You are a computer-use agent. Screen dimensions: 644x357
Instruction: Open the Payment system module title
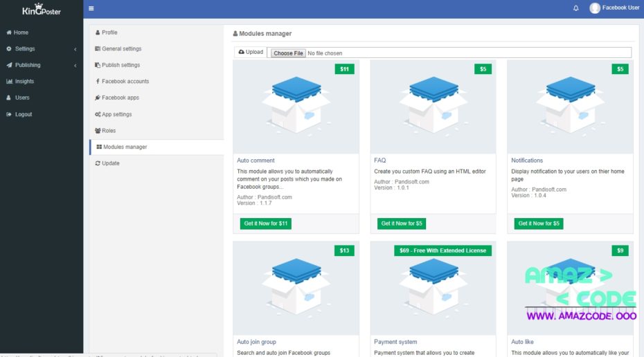coord(395,342)
